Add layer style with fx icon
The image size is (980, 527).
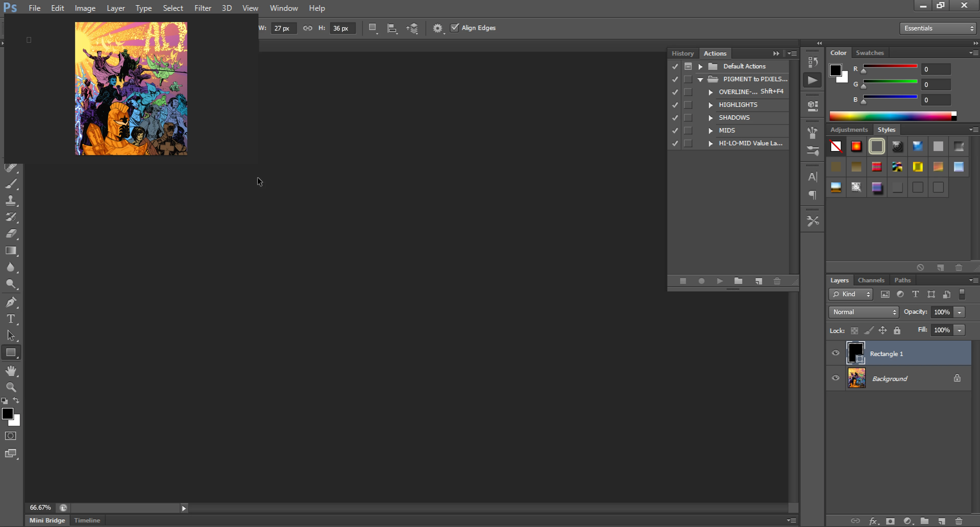pos(873,521)
